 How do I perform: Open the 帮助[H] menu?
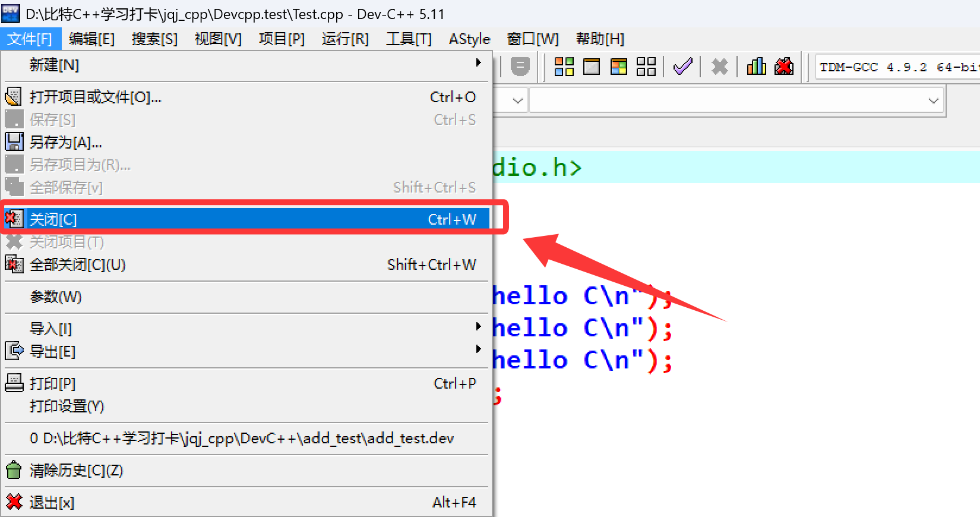600,39
